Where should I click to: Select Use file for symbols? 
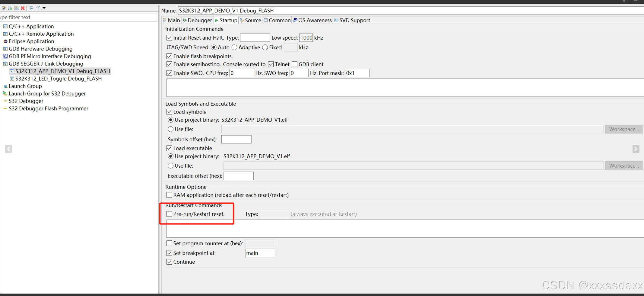[x=171, y=129]
